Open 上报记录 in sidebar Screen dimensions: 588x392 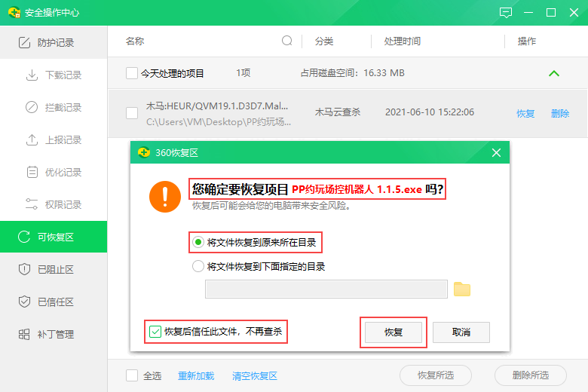[54, 140]
